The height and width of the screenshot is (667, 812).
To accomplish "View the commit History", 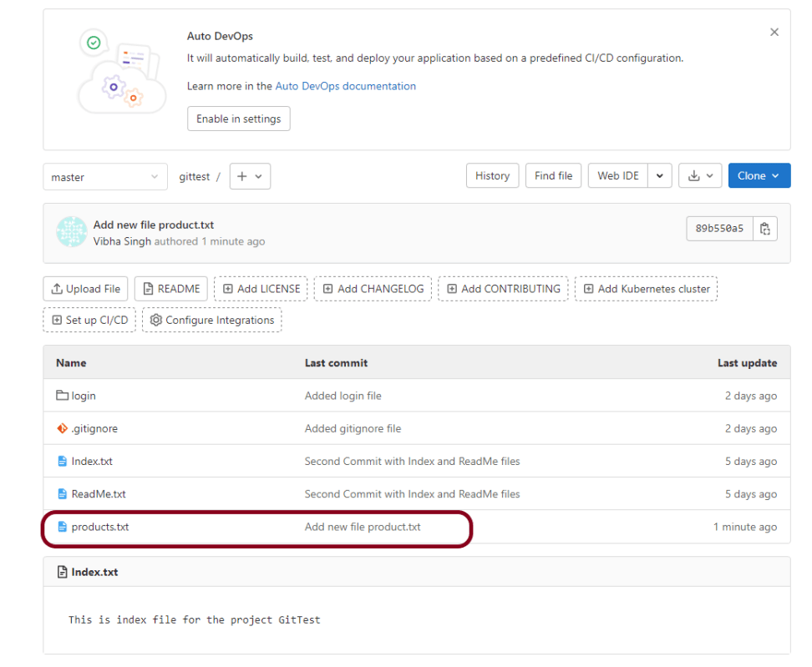I will pos(492,176).
